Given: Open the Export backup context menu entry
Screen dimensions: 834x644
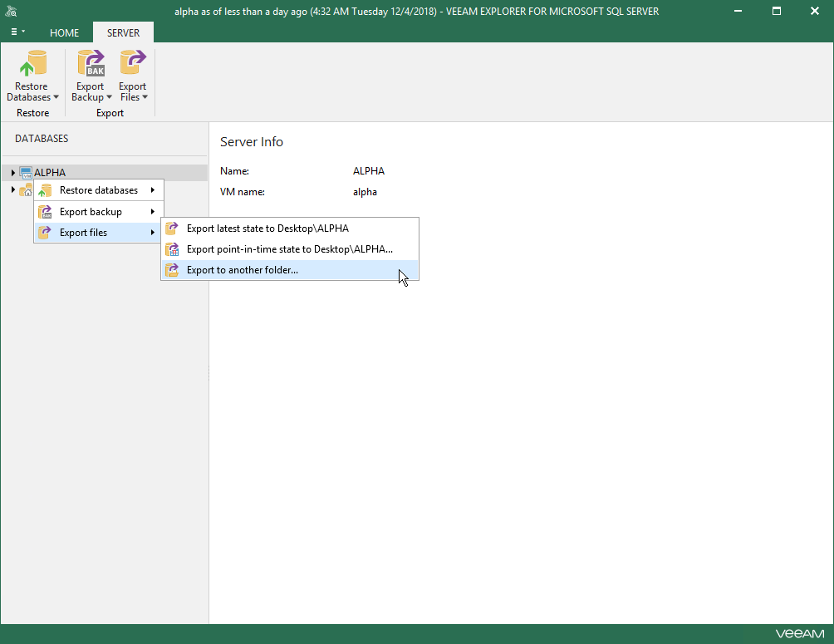Looking at the screenshot, I should 98,212.
